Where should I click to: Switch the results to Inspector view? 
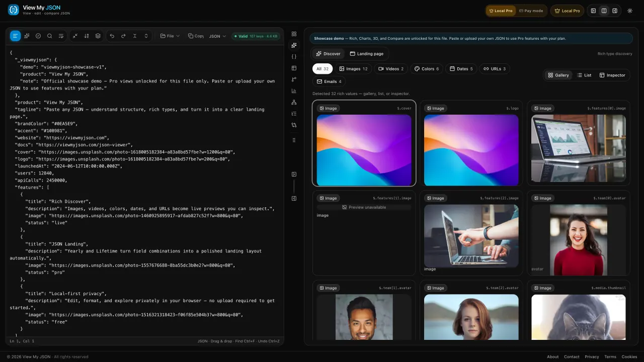point(612,75)
